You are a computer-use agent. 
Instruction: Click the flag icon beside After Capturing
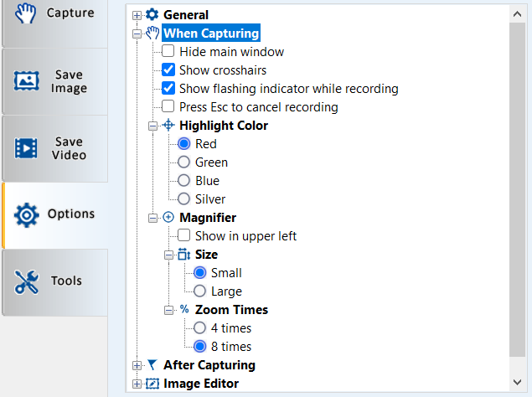click(x=152, y=365)
